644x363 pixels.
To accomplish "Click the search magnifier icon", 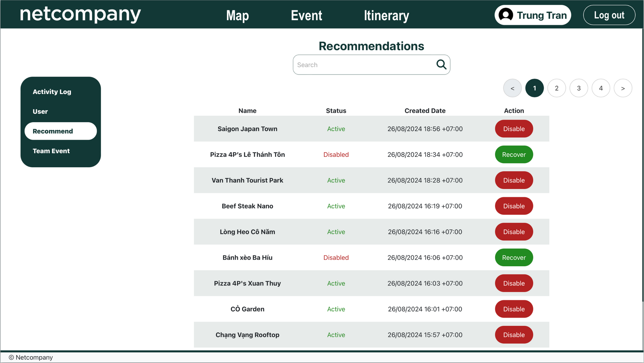I will [441, 64].
